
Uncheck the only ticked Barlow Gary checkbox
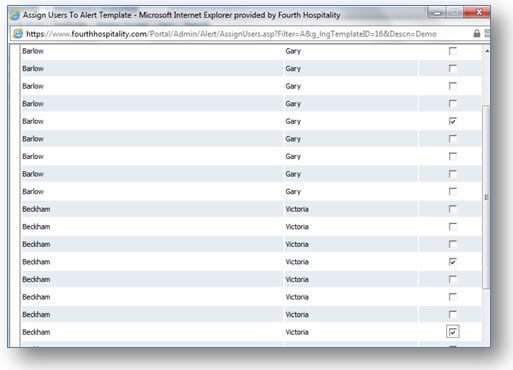coord(453,121)
